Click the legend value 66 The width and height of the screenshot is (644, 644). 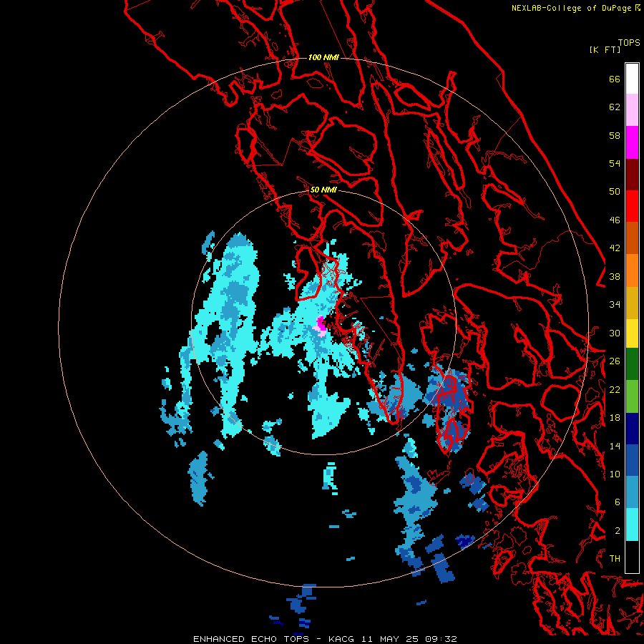point(615,79)
